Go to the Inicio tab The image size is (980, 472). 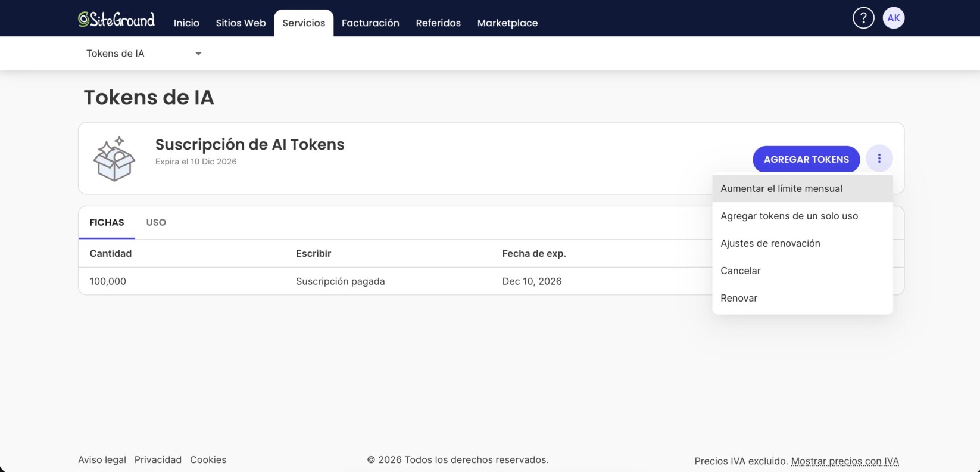[x=186, y=23]
